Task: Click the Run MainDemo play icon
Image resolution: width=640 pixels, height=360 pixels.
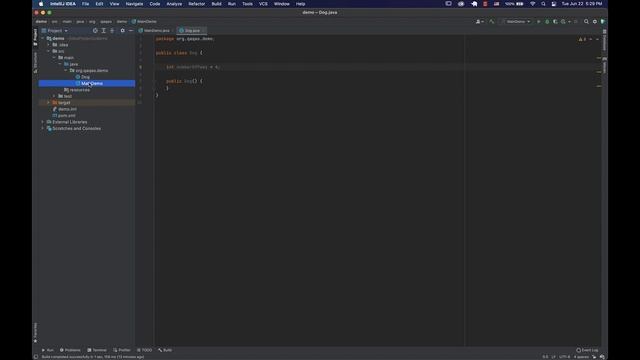Action: click(538, 22)
